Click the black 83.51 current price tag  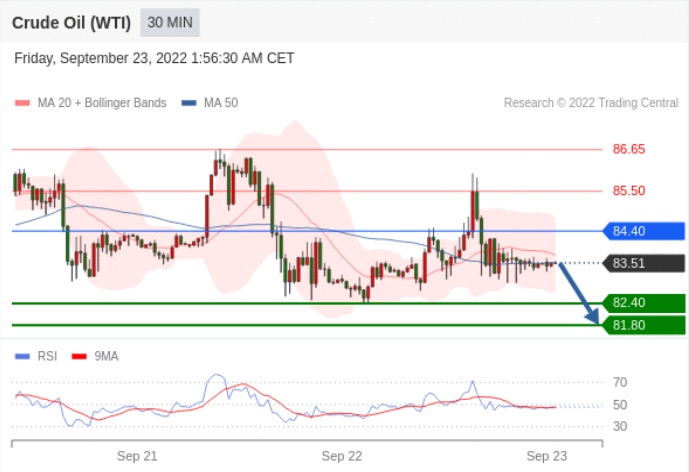pyautogui.click(x=644, y=263)
